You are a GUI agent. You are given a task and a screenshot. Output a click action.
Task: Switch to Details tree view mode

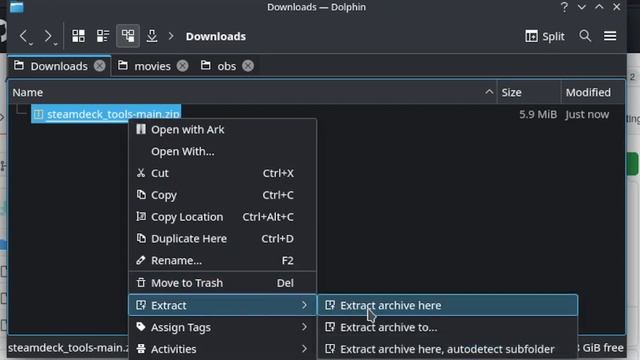[128, 36]
